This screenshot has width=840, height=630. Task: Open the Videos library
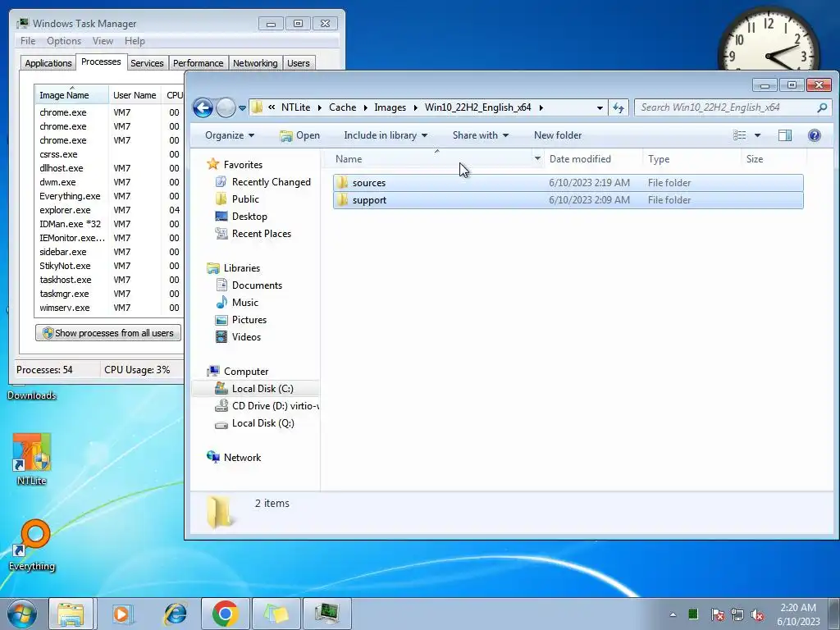246,336
